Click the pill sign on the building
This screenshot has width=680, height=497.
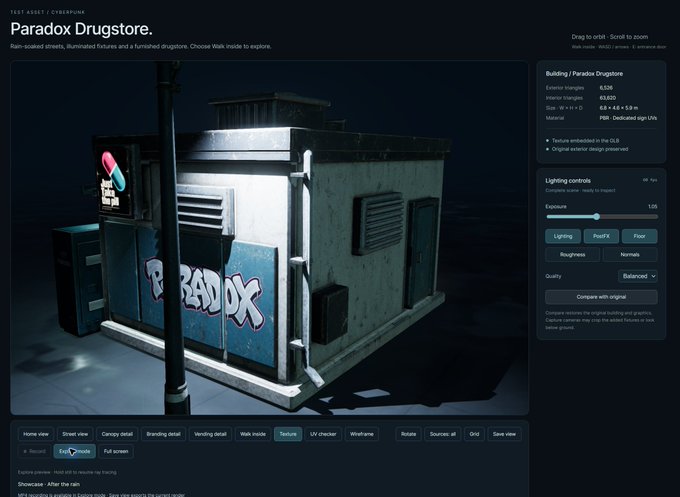pos(114,181)
